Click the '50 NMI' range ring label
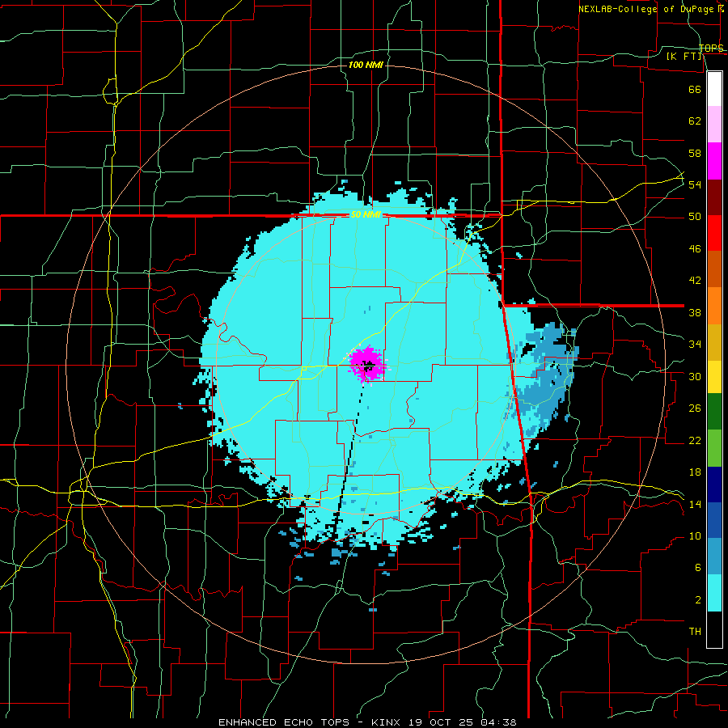 tap(366, 214)
